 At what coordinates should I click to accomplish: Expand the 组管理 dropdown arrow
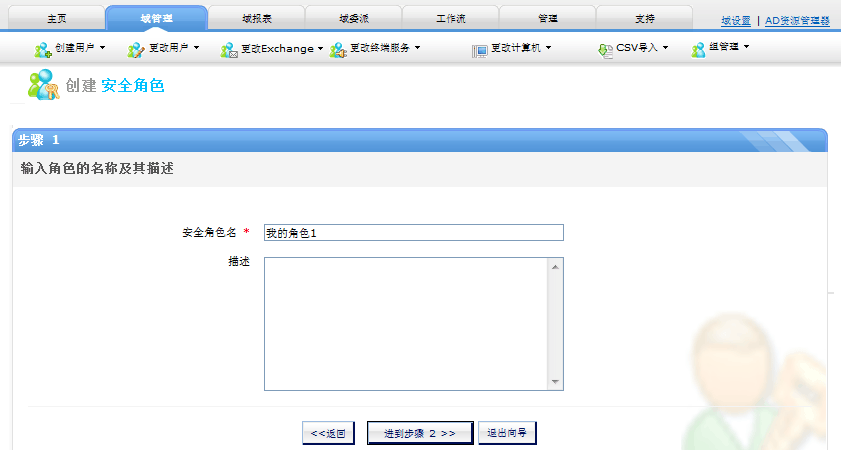(x=746, y=48)
